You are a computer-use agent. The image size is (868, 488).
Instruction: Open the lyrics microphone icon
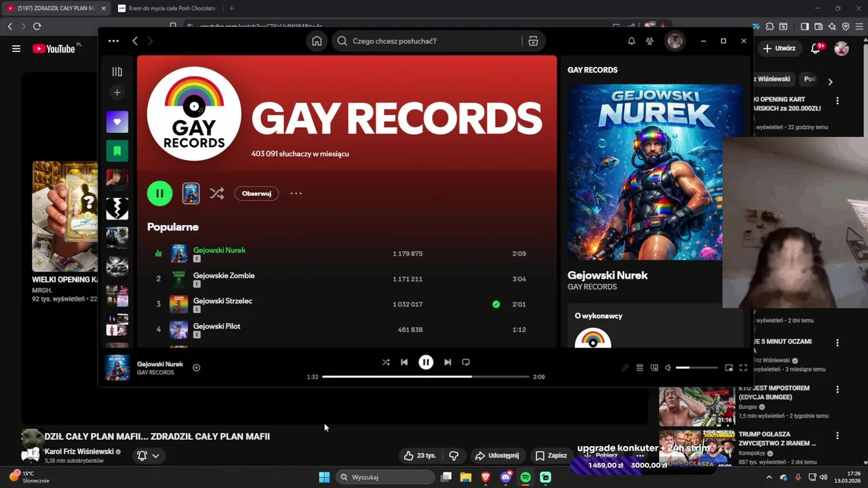click(x=625, y=367)
